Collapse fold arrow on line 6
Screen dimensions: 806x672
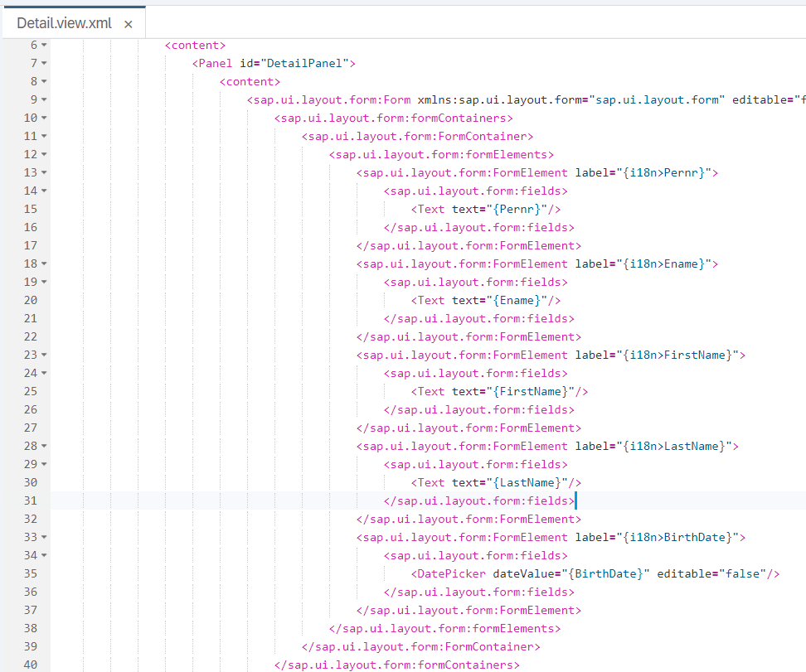[x=44, y=46]
